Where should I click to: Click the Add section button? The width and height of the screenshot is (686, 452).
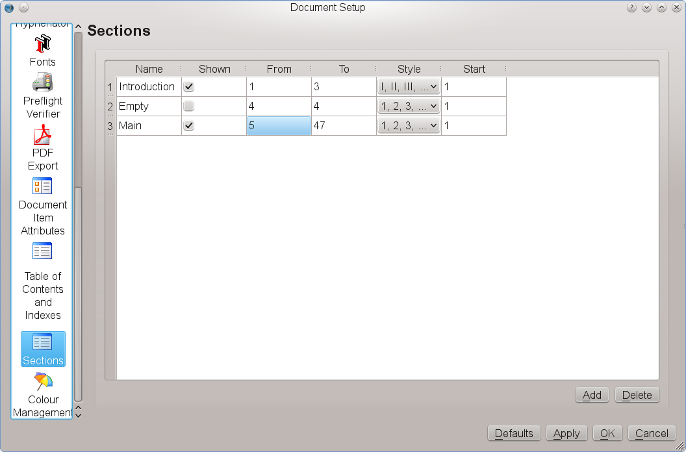592,395
